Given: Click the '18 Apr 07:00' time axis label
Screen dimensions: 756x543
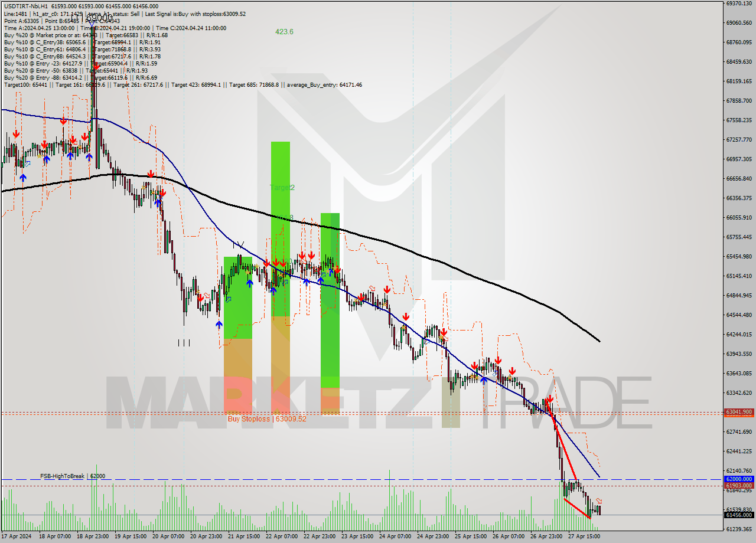Looking at the screenshot, I should click(54, 537).
